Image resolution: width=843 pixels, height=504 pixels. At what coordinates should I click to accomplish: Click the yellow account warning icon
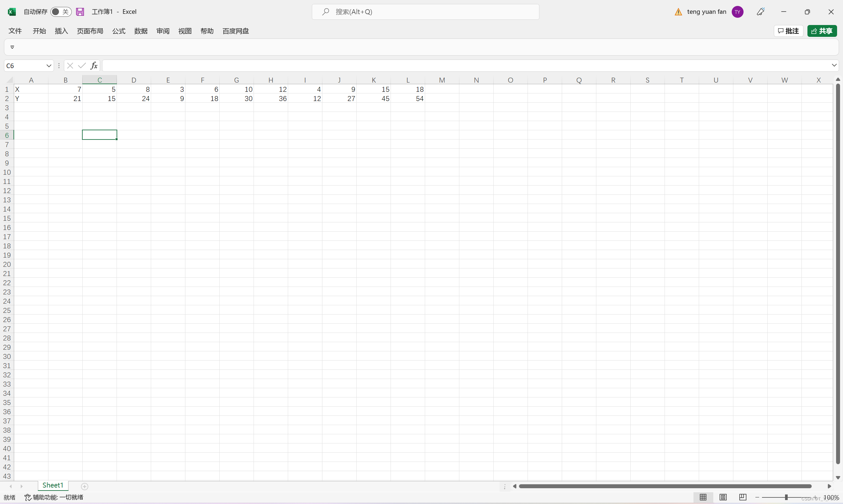[x=678, y=12]
